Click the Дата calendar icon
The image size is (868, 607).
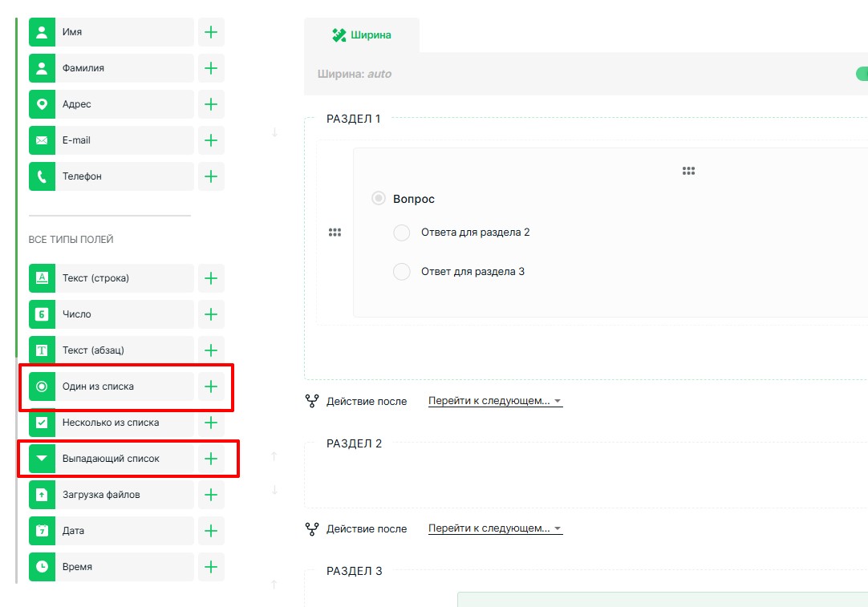pyautogui.click(x=42, y=531)
